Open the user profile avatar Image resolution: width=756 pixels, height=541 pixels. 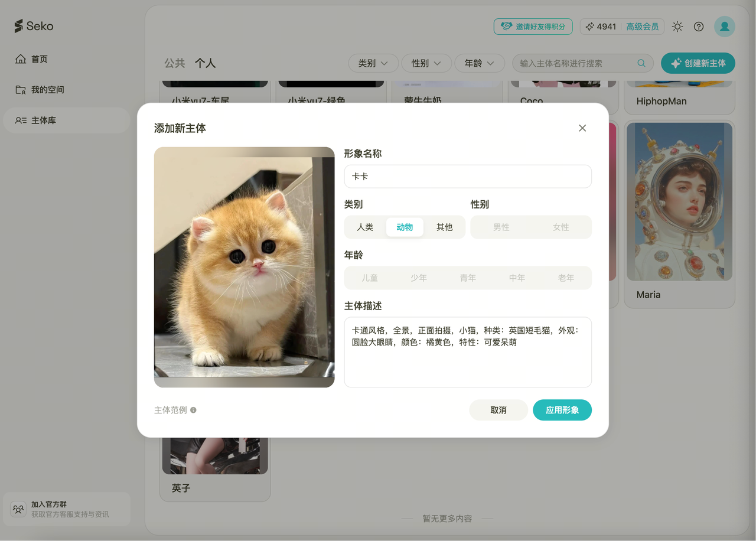click(x=724, y=27)
